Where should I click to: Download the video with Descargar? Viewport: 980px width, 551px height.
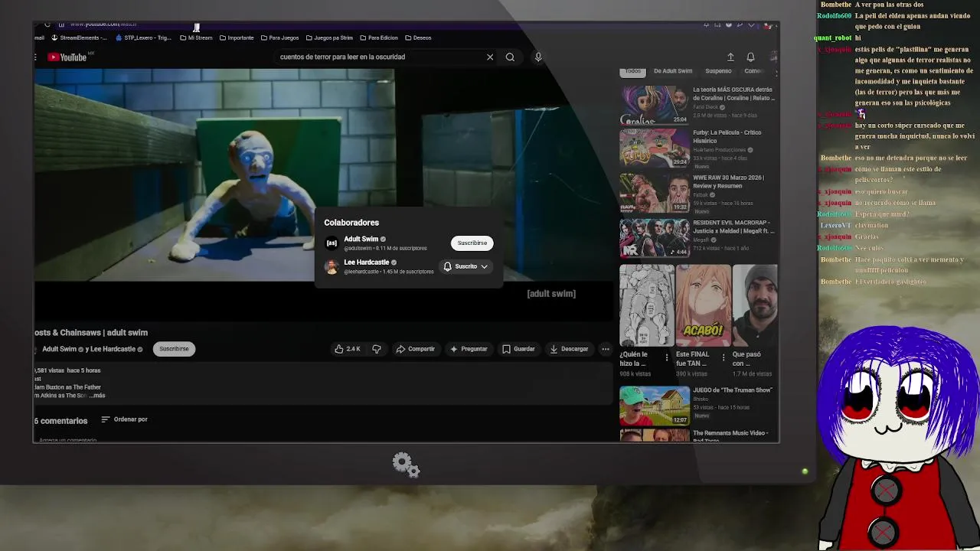569,349
